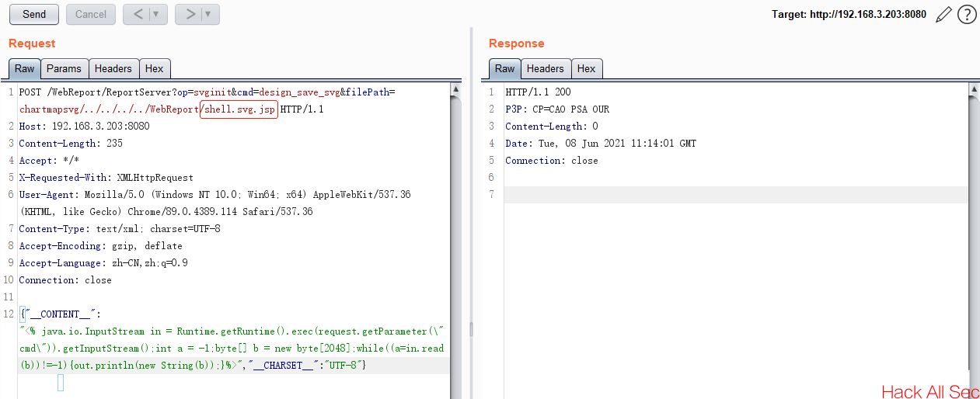Open forward history dropdown arrow
This screenshot has width=980, height=399.
(x=210, y=14)
